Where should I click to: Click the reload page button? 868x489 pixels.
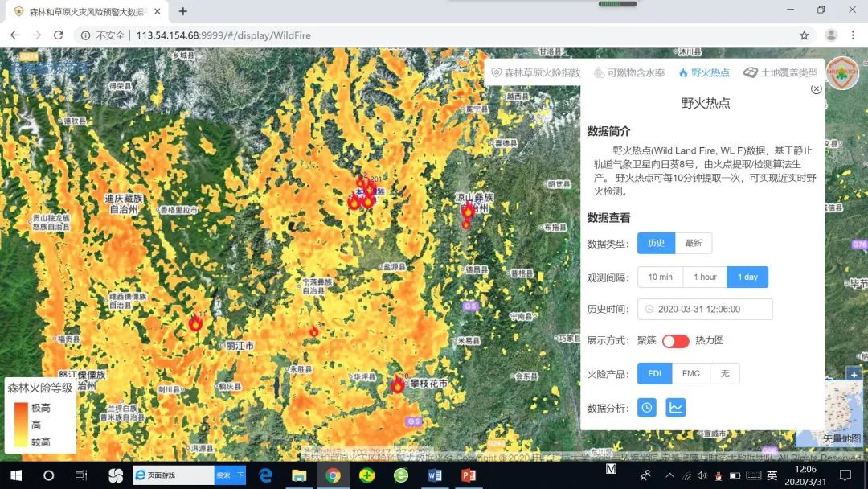[58, 35]
